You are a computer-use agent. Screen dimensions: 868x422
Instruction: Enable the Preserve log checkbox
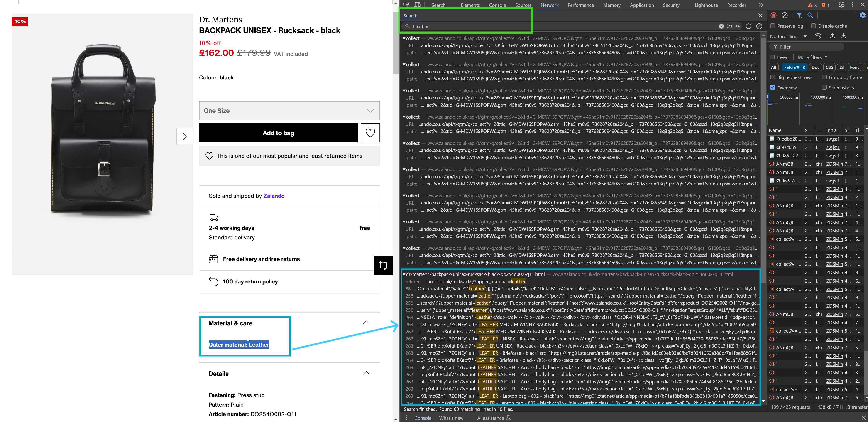tap(773, 26)
